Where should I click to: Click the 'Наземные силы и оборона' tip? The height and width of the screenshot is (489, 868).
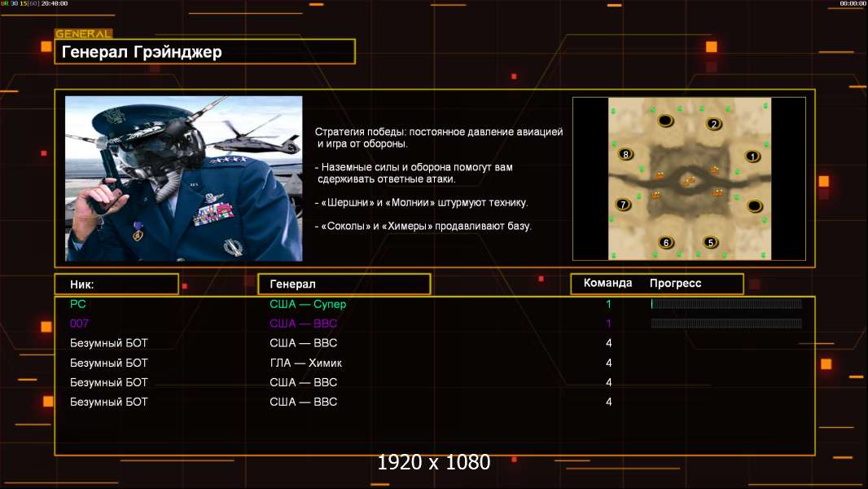[414, 173]
